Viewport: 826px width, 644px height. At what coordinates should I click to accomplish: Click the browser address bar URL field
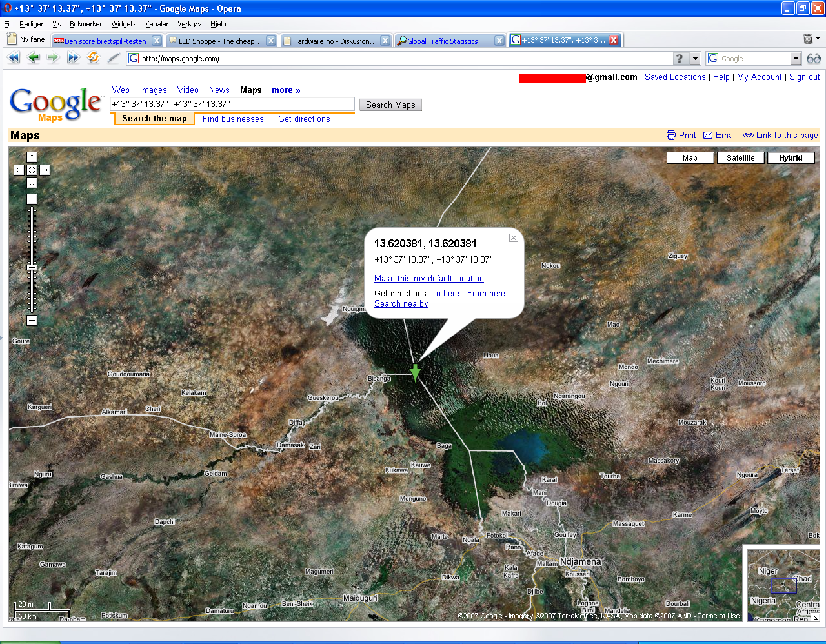pyautogui.click(x=405, y=59)
